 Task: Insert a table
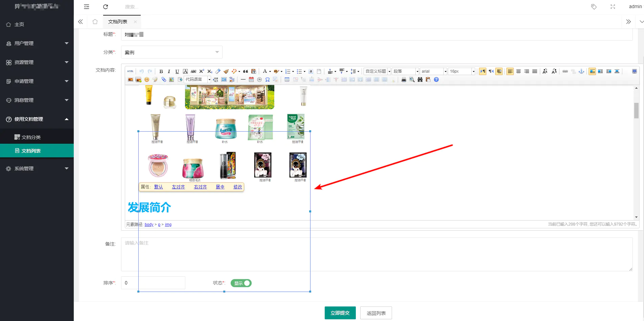pos(287,79)
